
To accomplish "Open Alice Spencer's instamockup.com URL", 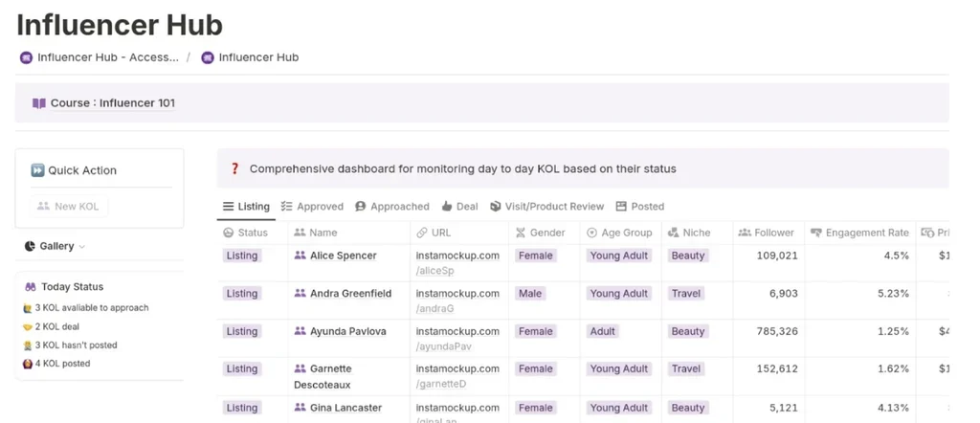I will click(458, 256).
